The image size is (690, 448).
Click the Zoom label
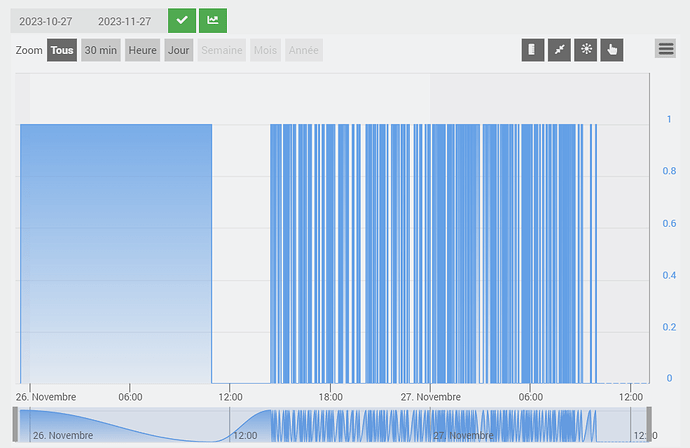click(29, 50)
